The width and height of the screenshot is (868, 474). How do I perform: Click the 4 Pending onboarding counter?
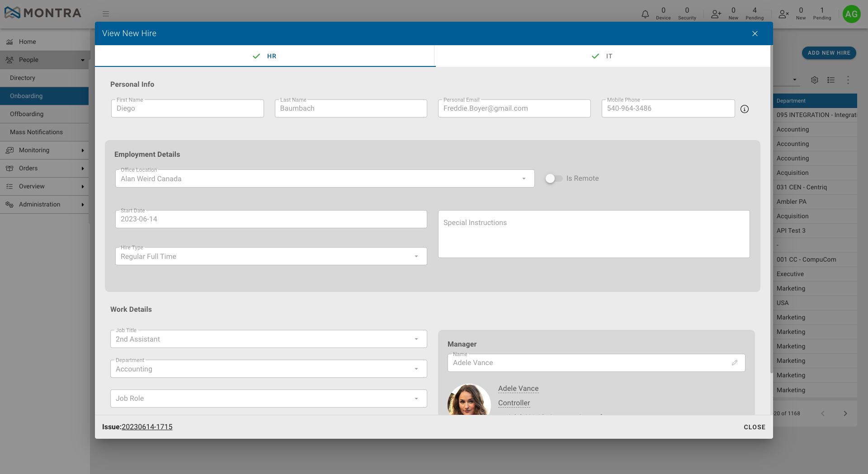pos(755,14)
